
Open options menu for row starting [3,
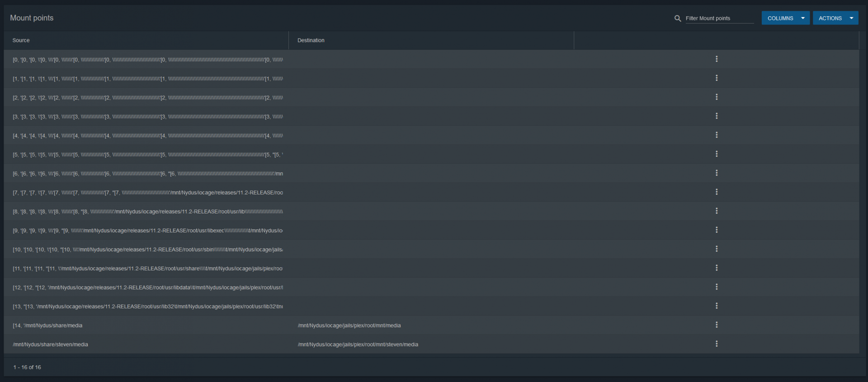(717, 116)
